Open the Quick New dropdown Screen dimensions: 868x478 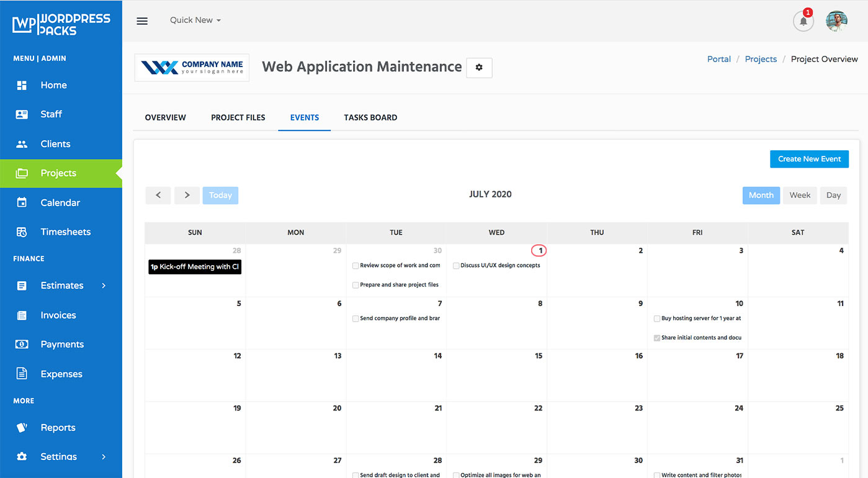(195, 20)
